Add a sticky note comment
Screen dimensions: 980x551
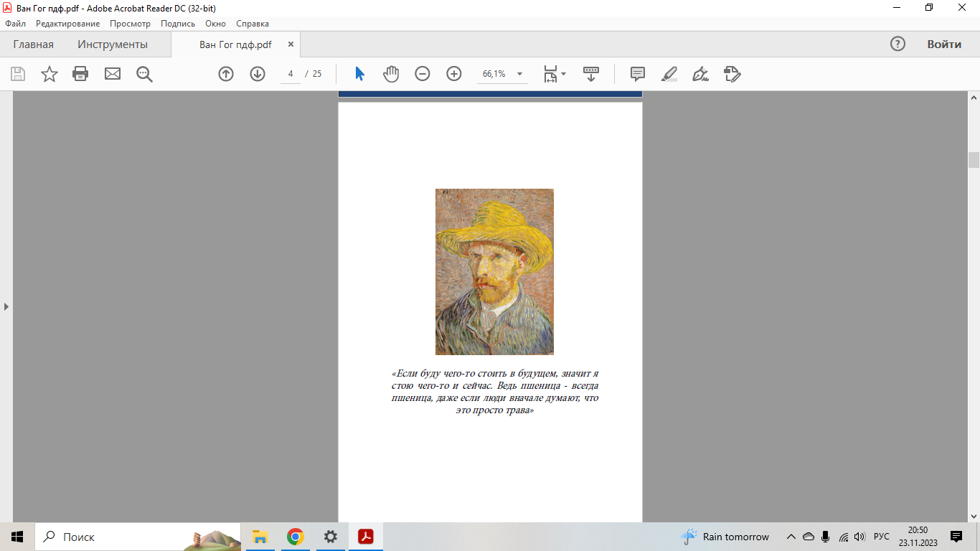pos(638,74)
